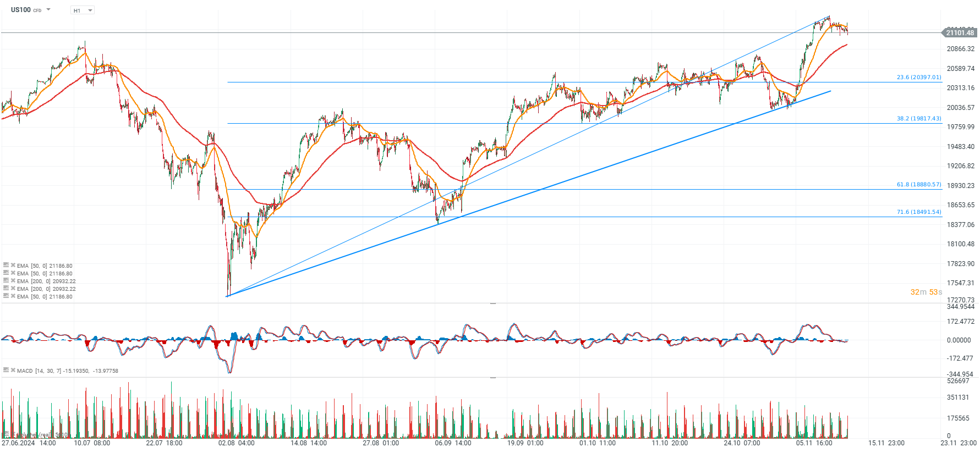
Task: Click the candle countdown timer
Action: pos(926,292)
